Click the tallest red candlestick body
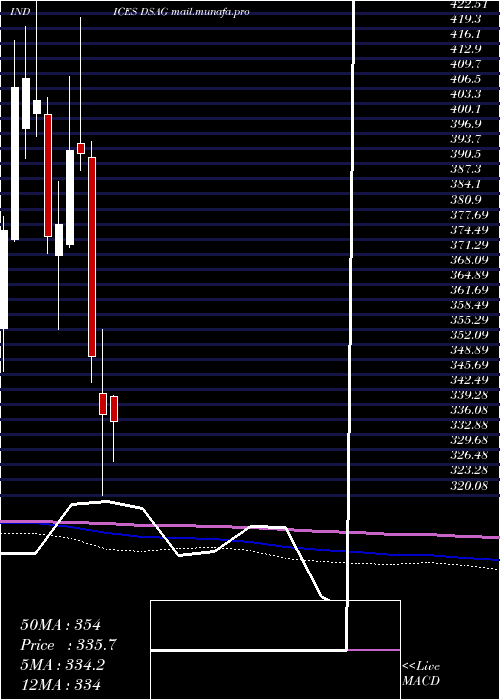The width and height of the screenshot is (500, 700). (x=92, y=257)
